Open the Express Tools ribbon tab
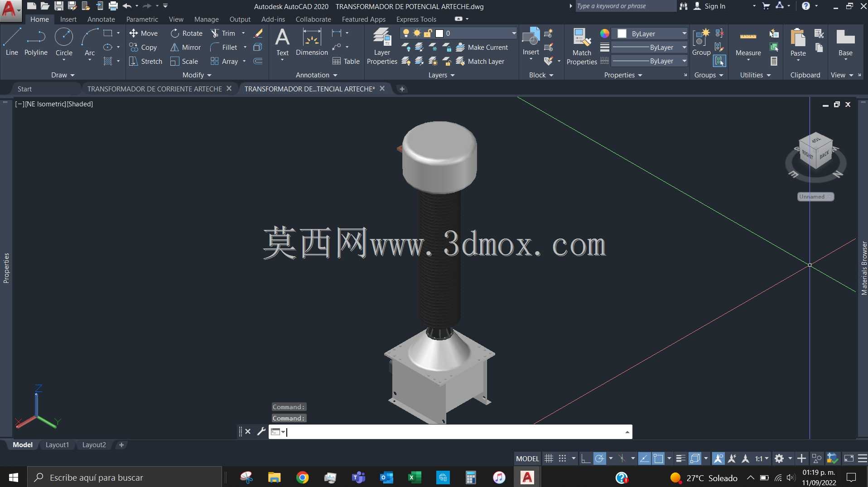Screen dimensions: 868x487 416,19
